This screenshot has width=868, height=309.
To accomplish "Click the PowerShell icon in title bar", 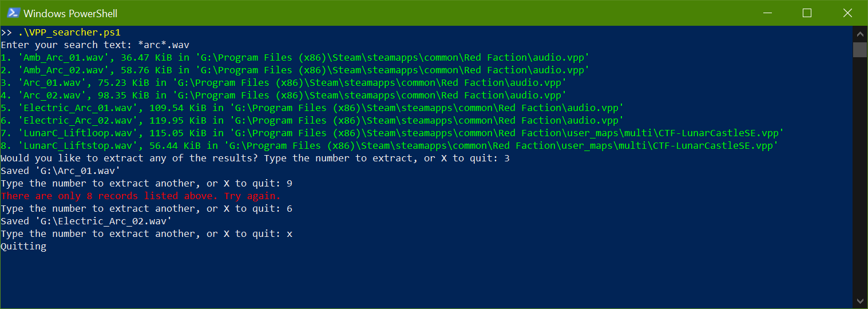I will click(13, 13).
